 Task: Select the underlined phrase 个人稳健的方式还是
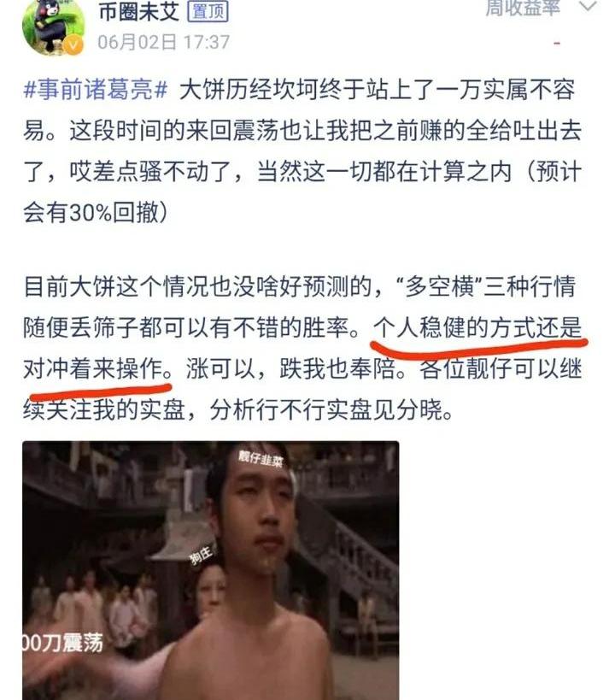point(477,327)
